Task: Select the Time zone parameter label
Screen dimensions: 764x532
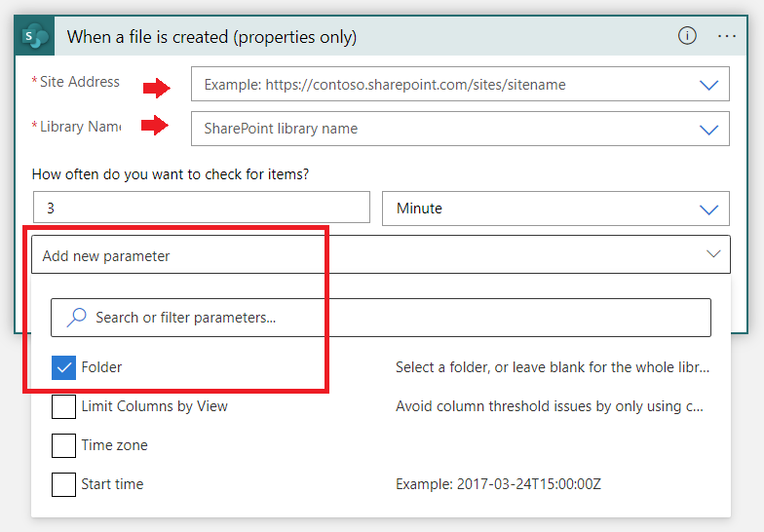Action: point(114,445)
